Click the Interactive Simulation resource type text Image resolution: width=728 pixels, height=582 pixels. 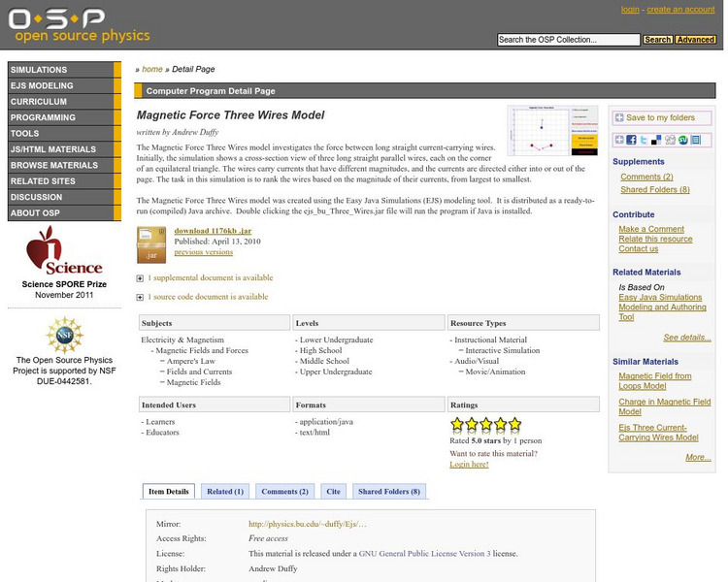click(x=503, y=351)
